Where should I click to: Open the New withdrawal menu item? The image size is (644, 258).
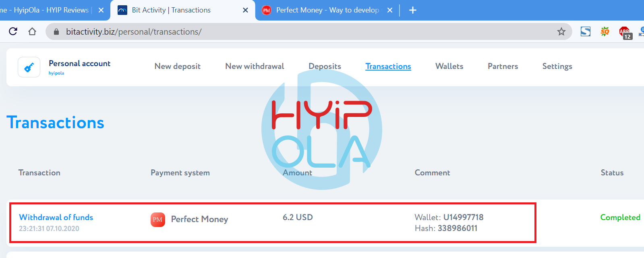tap(255, 66)
